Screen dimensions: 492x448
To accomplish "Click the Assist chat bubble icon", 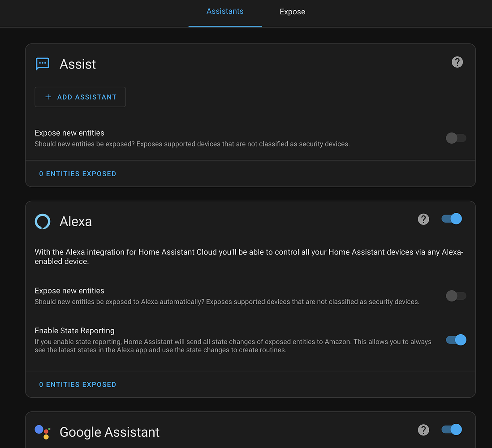I will [x=42, y=64].
